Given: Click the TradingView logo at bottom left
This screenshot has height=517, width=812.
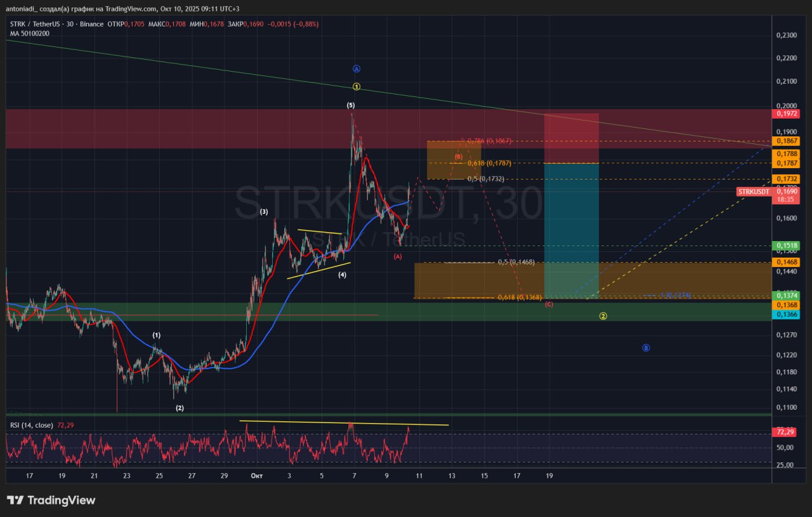Looking at the screenshot, I should [51, 500].
